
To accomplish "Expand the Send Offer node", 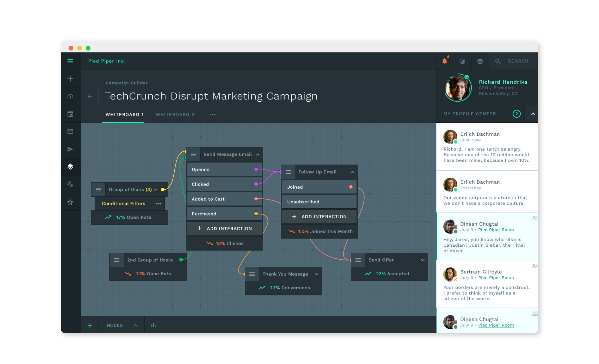I will (x=423, y=260).
